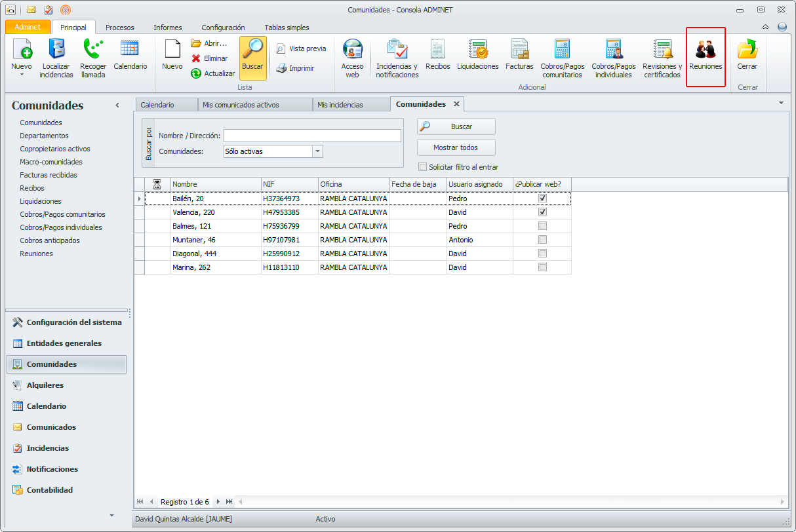The image size is (796, 532).
Task: Open Incidencias y notificaciones icon
Action: (x=397, y=50)
